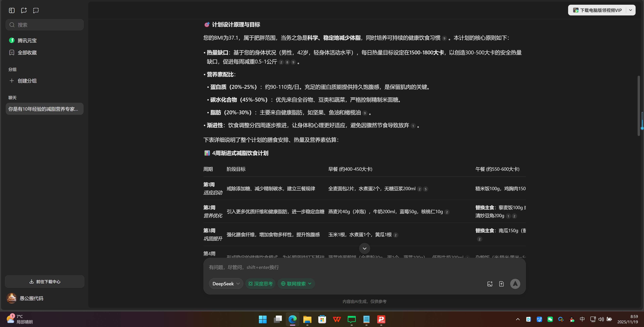Screen dimensions: 644x327
Task: Send the message with arrow button
Action: pos(515,284)
